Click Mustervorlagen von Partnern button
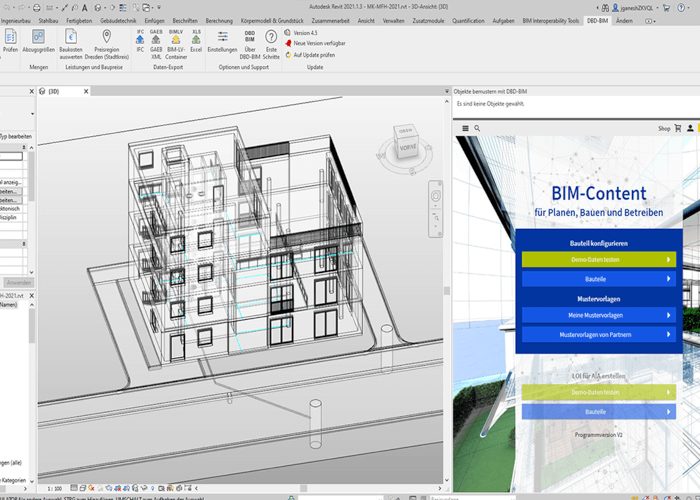This screenshot has height=500, width=700. [599, 334]
